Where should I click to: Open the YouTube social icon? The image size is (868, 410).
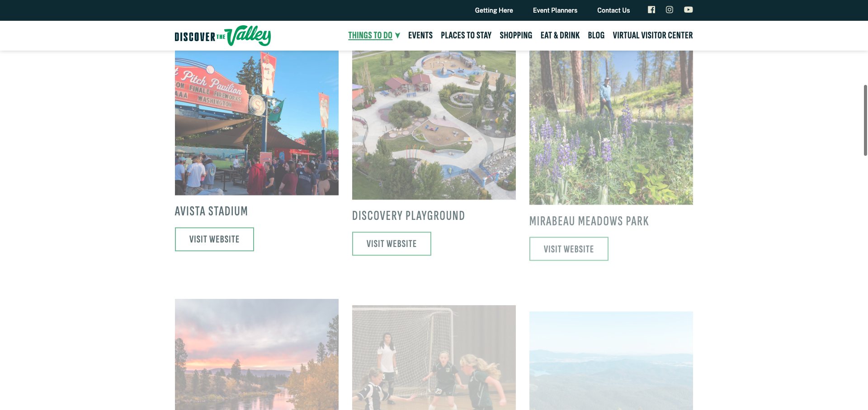(x=689, y=9)
